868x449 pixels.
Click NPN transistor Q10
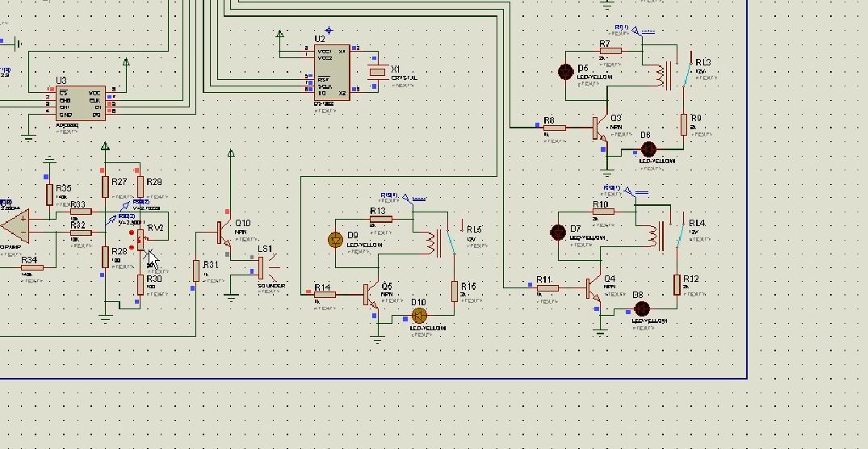pyautogui.click(x=225, y=233)
